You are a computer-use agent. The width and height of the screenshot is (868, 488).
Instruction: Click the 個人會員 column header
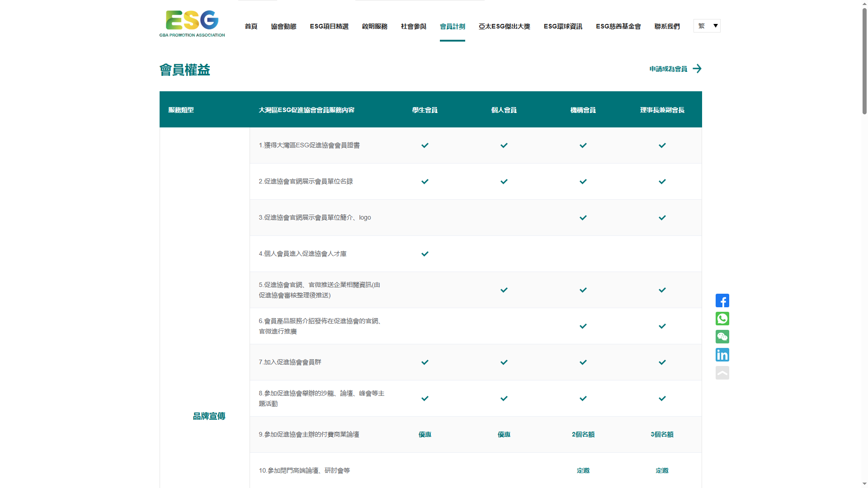point(504,110)
